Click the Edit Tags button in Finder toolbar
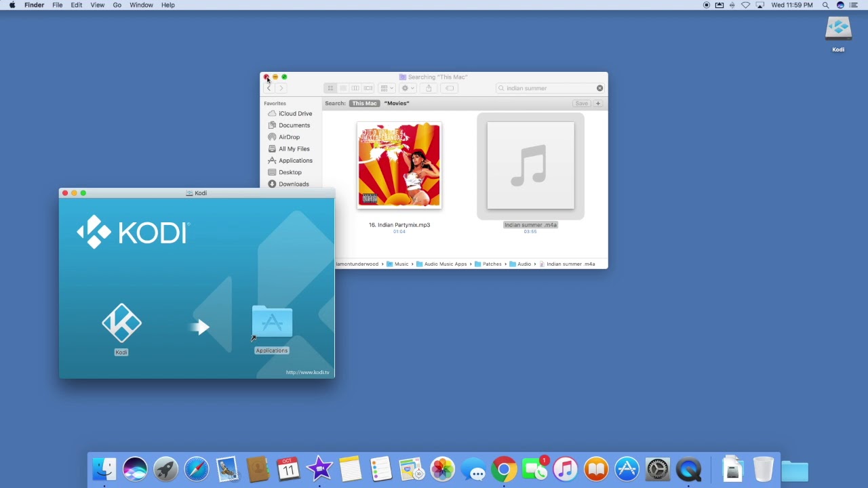The width and height of the screenshot is (868, 488). (450, 88)
